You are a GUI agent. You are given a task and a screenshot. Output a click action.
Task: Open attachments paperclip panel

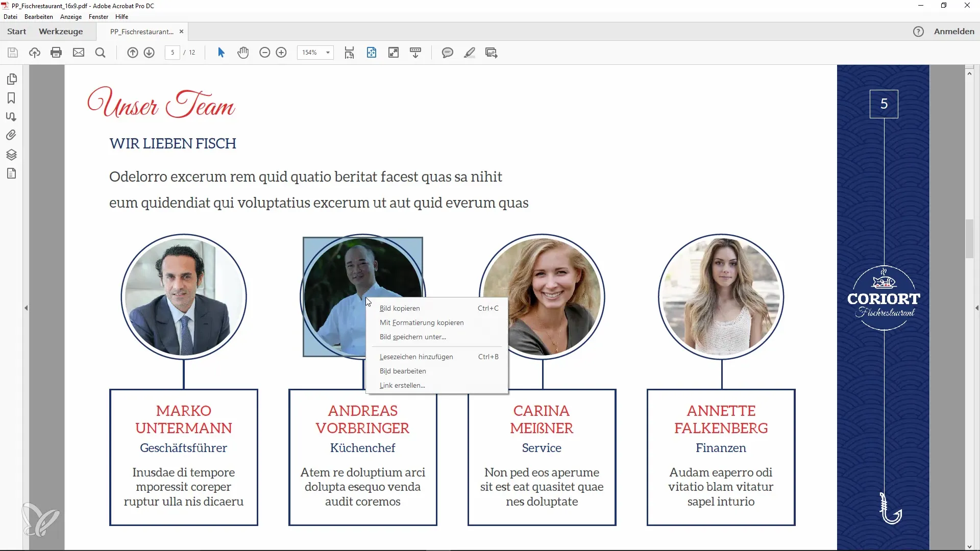(x=11, y=135)
